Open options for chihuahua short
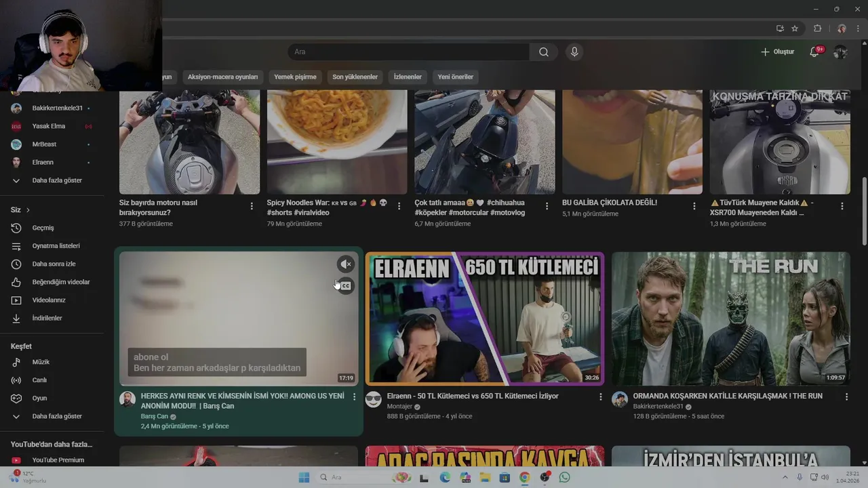Viewport: 868px width, 488px height. pos(547,206)
